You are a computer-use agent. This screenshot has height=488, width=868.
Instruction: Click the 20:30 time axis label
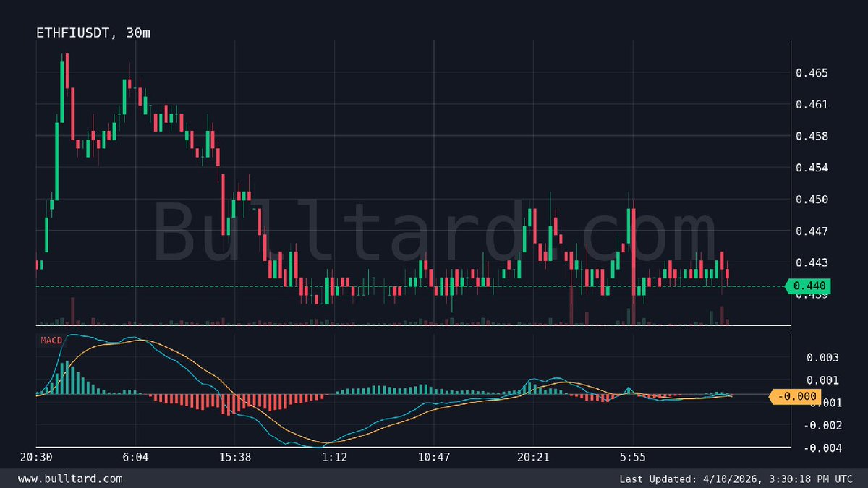(36, 458)
